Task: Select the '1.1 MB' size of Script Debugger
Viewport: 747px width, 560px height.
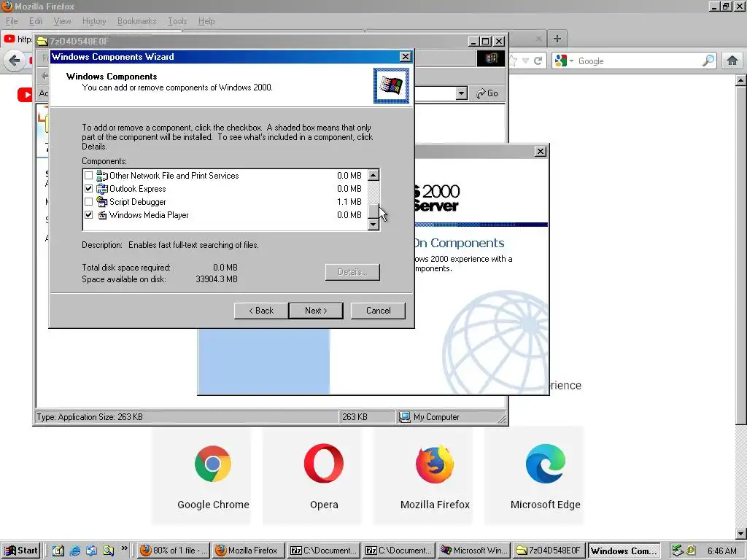Action: pyautogui.click(x=349, y=202)
